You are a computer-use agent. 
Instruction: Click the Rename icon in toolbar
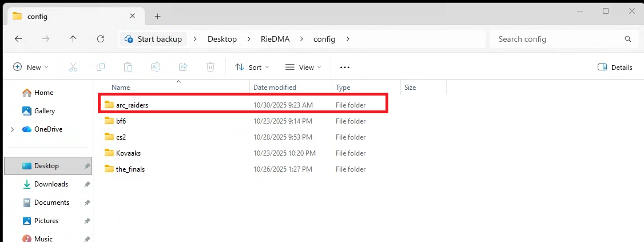coord(156,67)
